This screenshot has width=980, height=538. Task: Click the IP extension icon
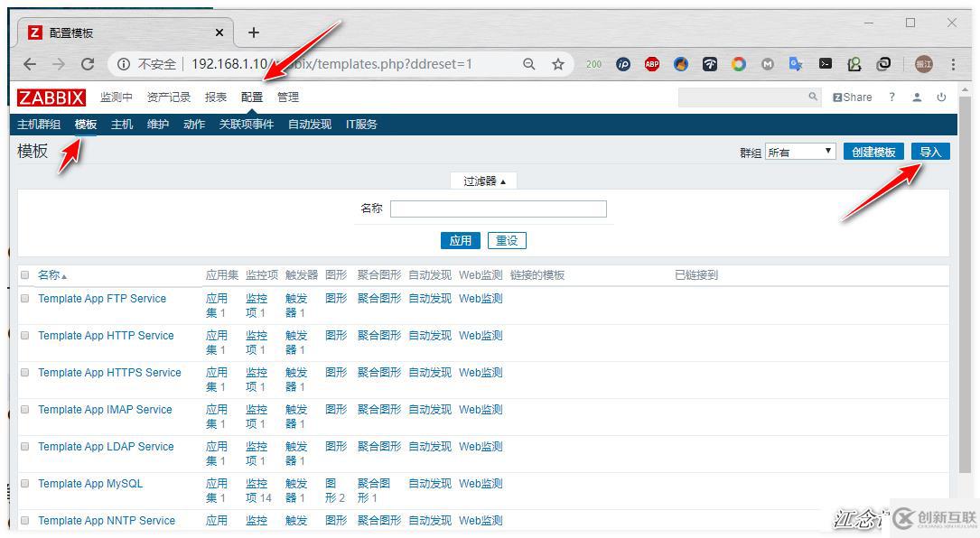click(623, 64)
